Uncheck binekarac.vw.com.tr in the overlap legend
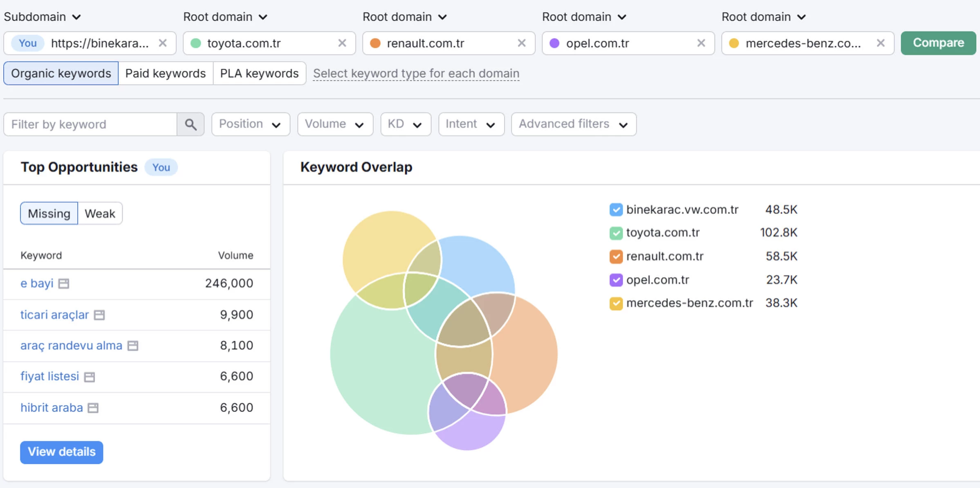Screen dimensions: 980x488 (x=616, y=210)
